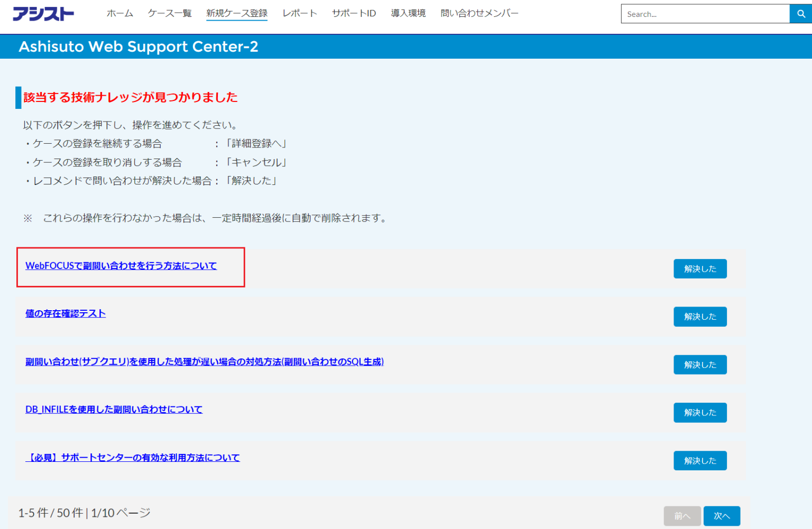This screenshot has width=812, height=529.
Task: Click 解決した for the DB_INFILE article
Action: point(700,413)
